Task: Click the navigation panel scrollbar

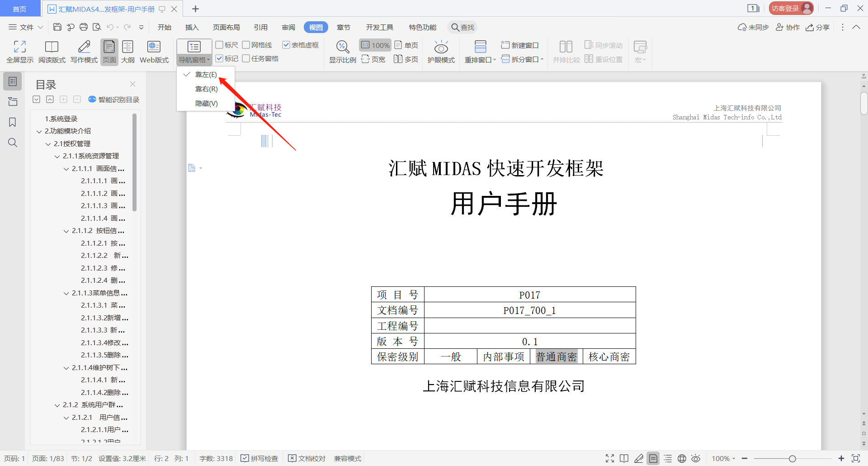Action: 134,162
